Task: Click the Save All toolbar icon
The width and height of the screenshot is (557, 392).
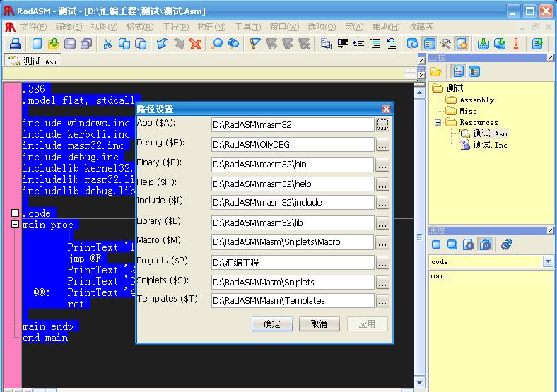Action: 86,44
